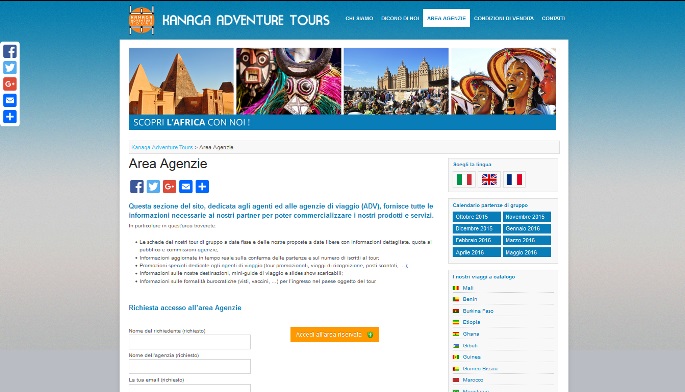Open Dicono di Noi menu item

coord(400,18)
